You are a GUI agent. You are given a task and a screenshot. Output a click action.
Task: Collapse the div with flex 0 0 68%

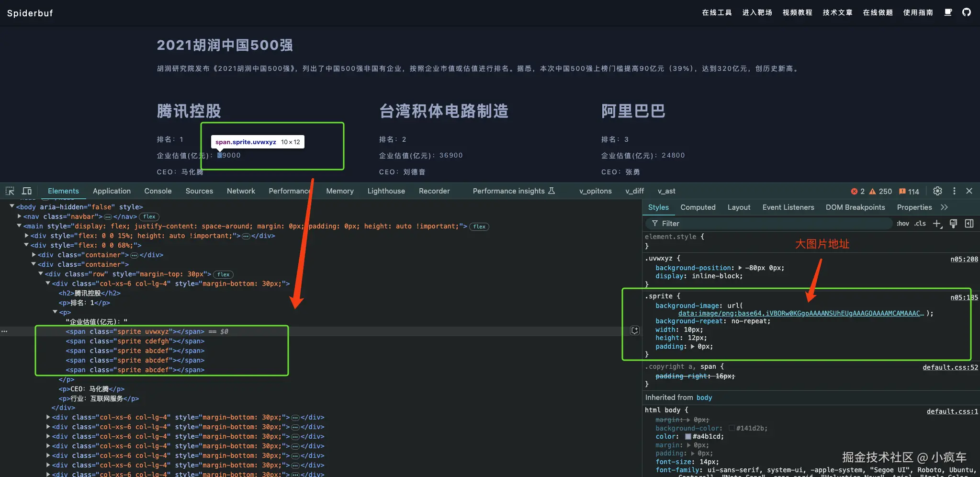(x=26, y=245)
